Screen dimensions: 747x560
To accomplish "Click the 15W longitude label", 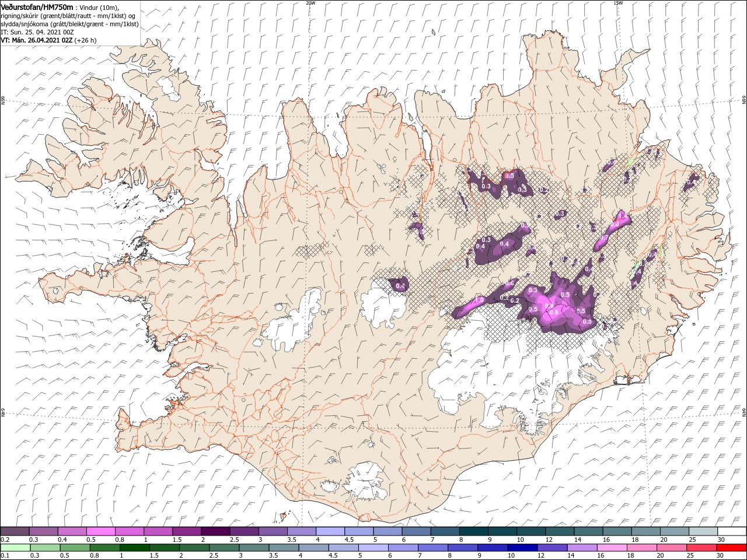I will click(618, 3).
